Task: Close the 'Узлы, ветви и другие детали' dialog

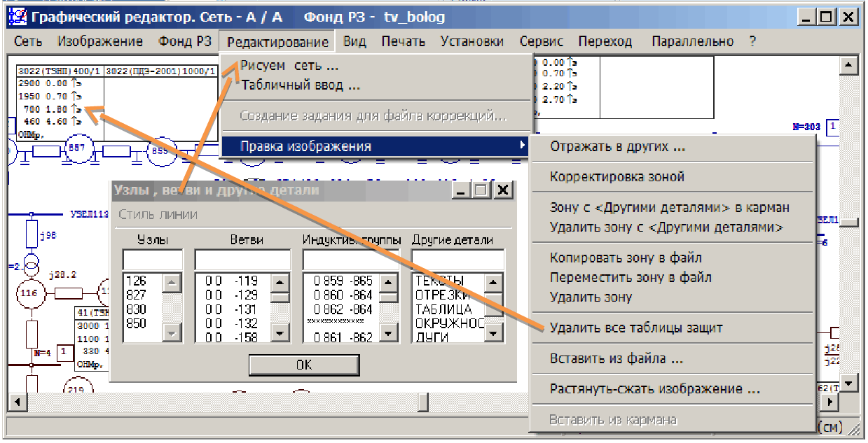Action: (502, 190)
